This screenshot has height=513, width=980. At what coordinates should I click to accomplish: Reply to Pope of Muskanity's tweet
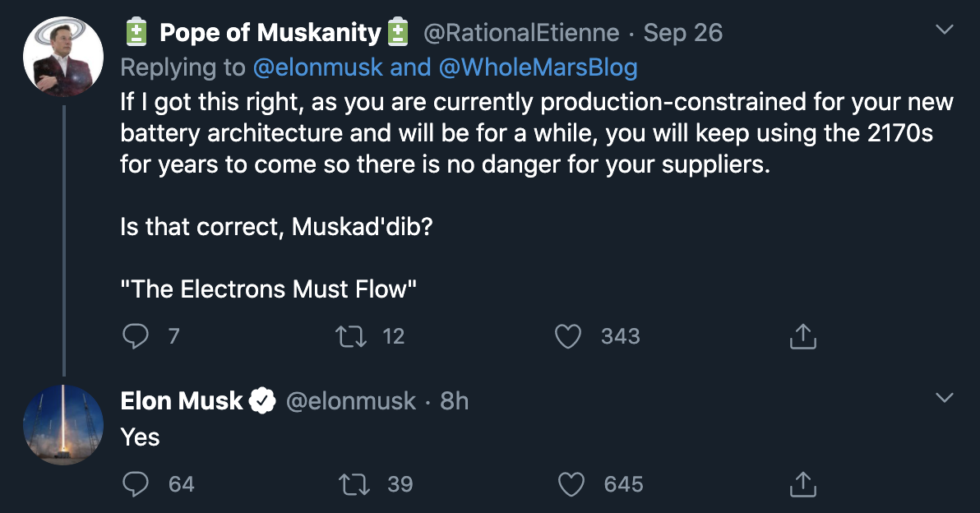(135, 336)
